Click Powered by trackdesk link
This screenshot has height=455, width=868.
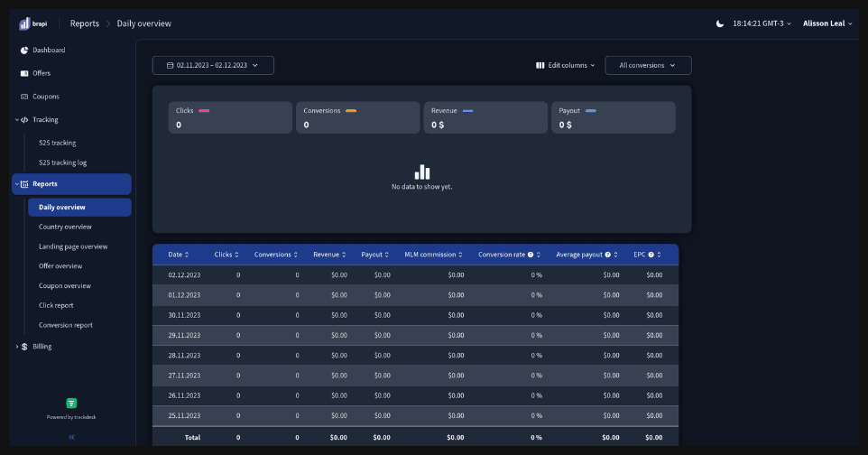[71, 417]
